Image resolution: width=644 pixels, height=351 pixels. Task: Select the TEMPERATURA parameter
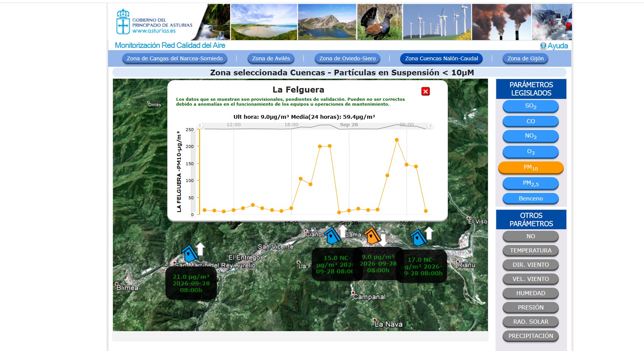(531, 251)
